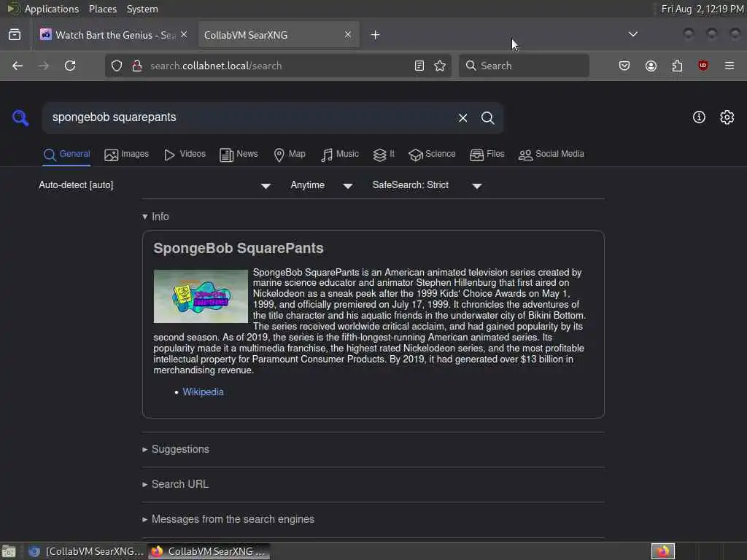The width and height of the screenshot is (747, 560).
Task: Open the SafeSearch: Strict dropdown
Action: [427, 185]
